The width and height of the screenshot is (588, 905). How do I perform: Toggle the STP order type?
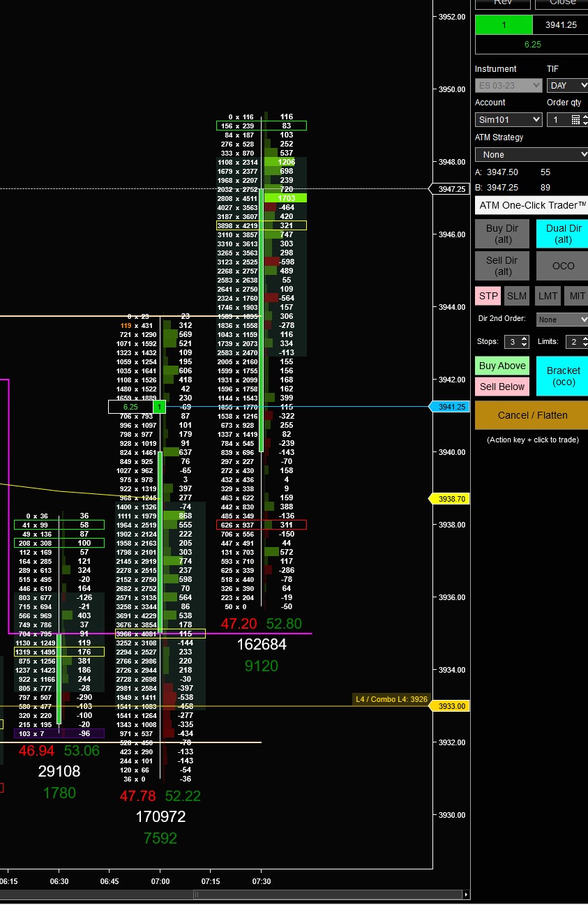coord(488,296)
